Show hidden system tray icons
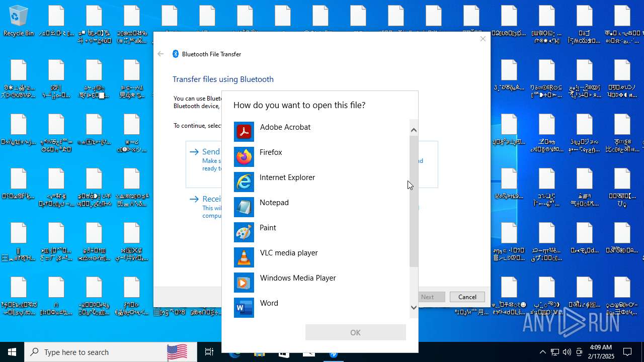 (x=542, y=352)
